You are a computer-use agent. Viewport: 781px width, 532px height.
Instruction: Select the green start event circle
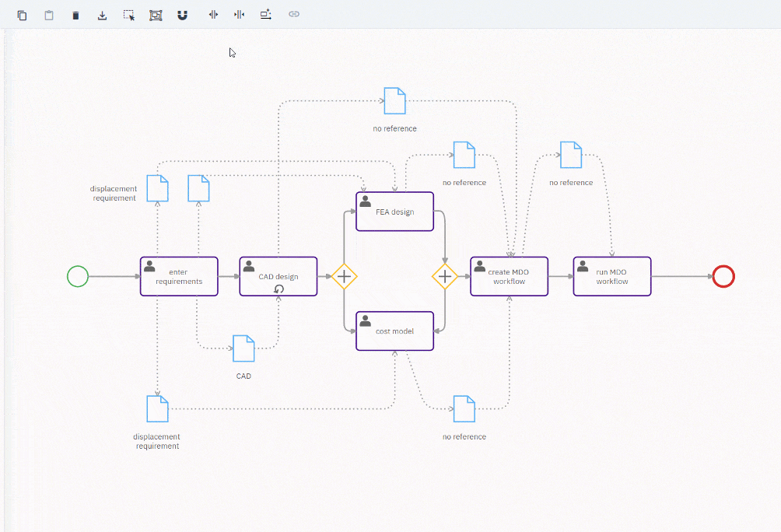[78, 276]
